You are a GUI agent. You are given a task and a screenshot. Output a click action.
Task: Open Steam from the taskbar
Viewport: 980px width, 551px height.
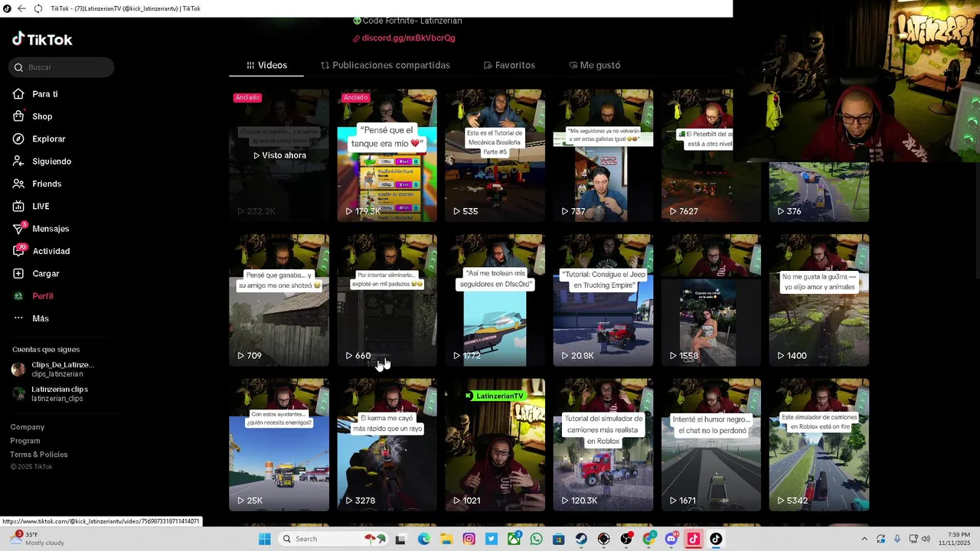coord(581,539)
